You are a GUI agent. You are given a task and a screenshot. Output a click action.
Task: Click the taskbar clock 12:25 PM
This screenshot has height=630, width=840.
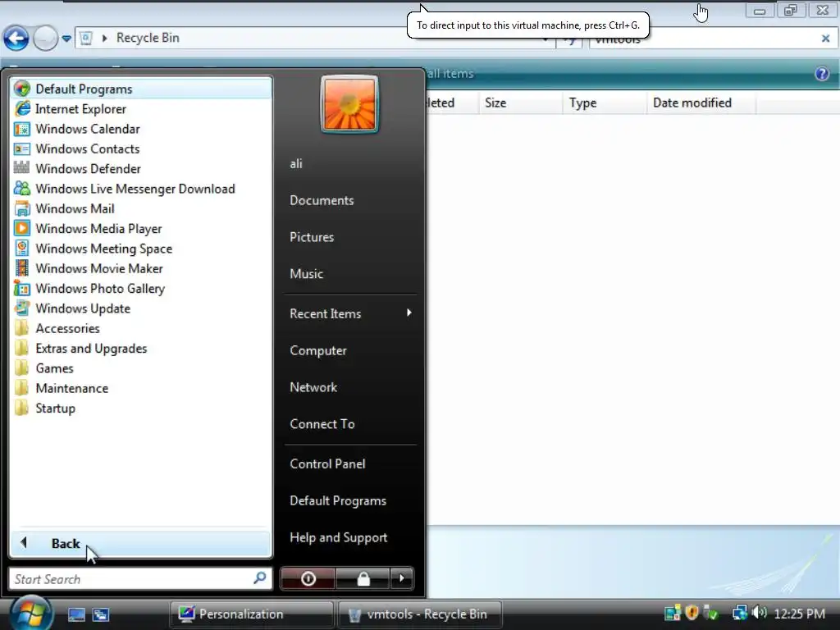(x=799, y=614)
